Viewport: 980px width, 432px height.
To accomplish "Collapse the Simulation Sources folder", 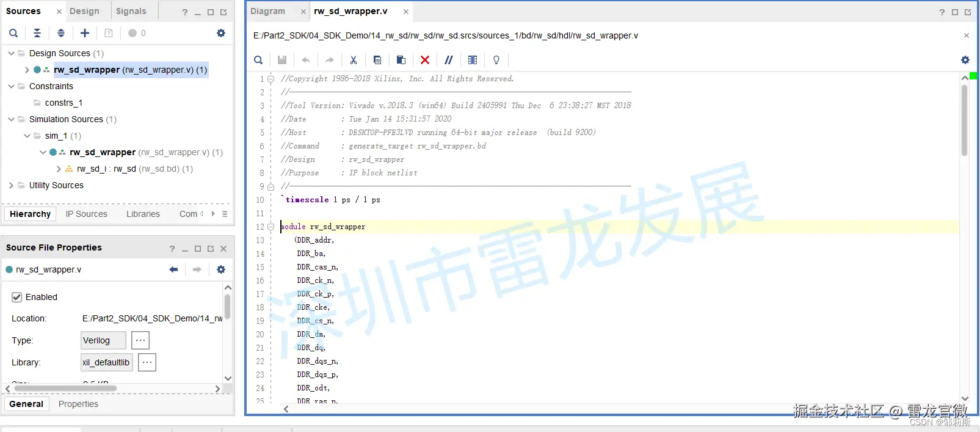I will [11, 119].
